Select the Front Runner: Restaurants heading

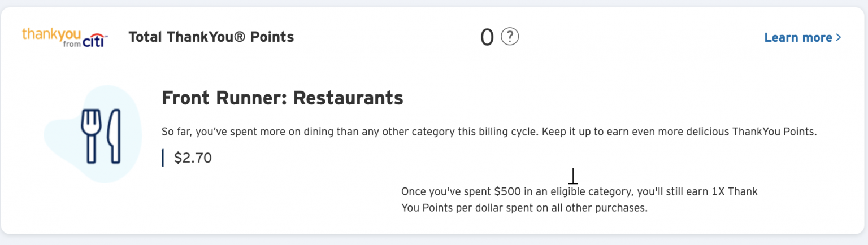coord(282,98)
